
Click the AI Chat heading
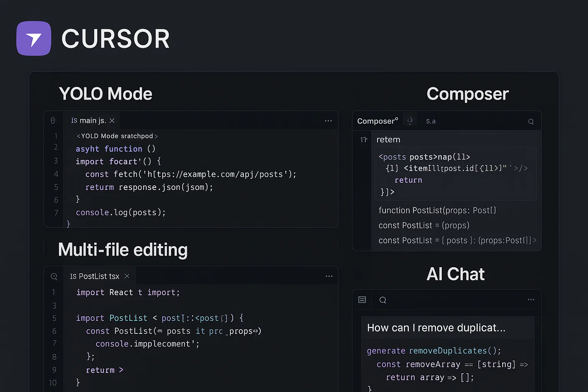[x=456, y=274]
